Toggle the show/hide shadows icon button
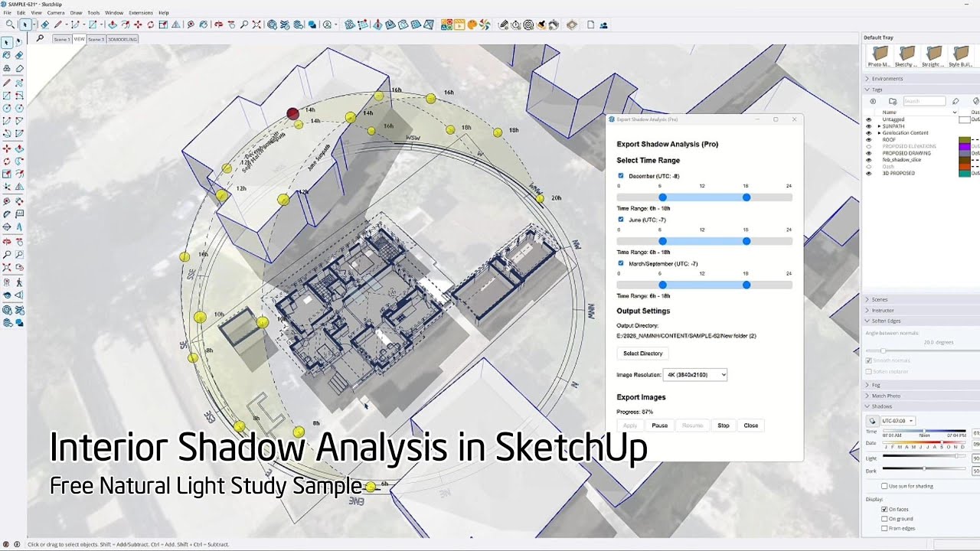This screenshot has width=980, height=551. pos(872,421)
